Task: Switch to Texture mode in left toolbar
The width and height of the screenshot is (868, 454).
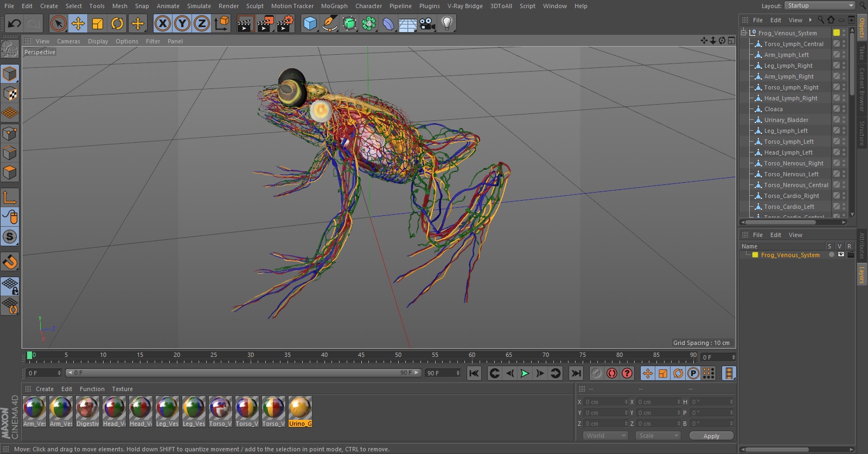Action: click(10, 94)
